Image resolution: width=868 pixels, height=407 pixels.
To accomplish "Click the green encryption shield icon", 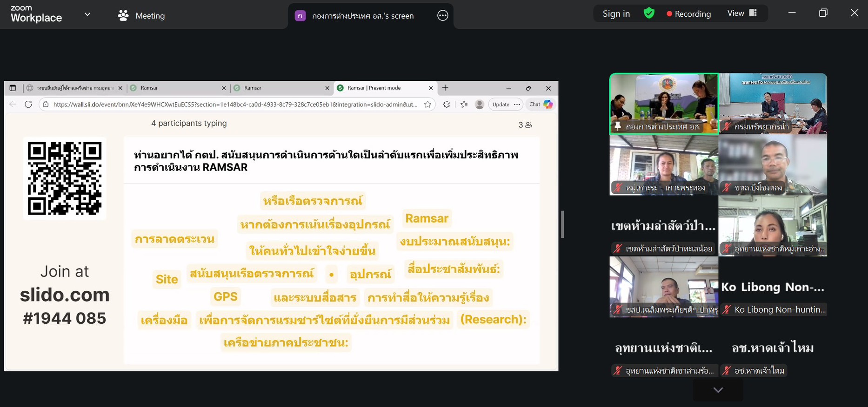I will pos(649,13).
